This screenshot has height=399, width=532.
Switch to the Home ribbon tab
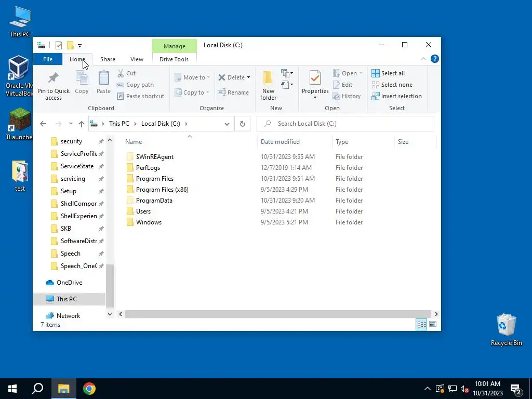click(77, 59)
